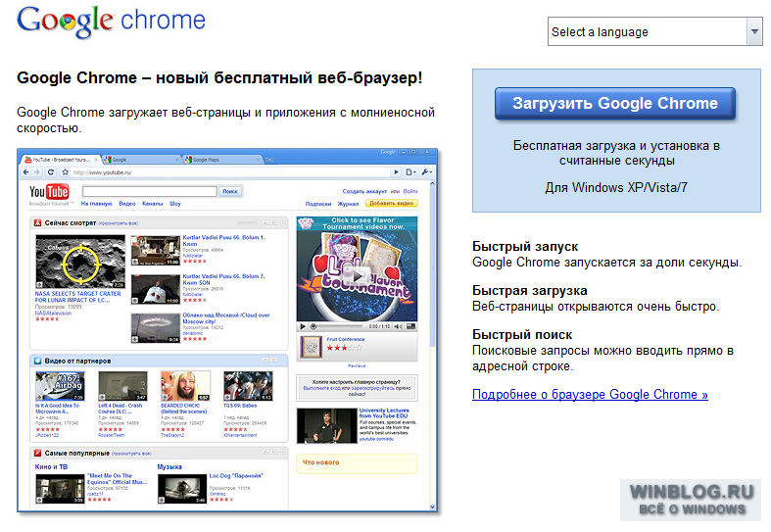The height and width of the screenshot is (532, 771).
Task: Collapse the Видео от партнеров section arrow
Action: click(x=265, y=361)
